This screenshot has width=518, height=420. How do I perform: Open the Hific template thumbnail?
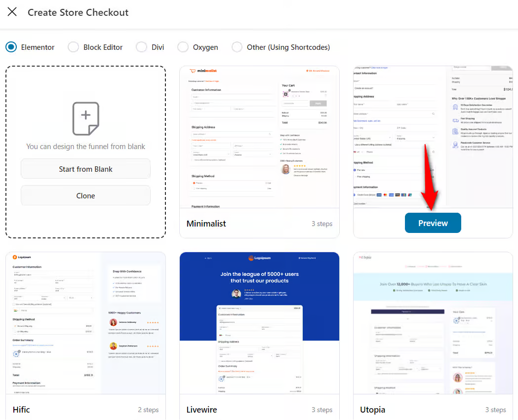click(x=85, y=323)
